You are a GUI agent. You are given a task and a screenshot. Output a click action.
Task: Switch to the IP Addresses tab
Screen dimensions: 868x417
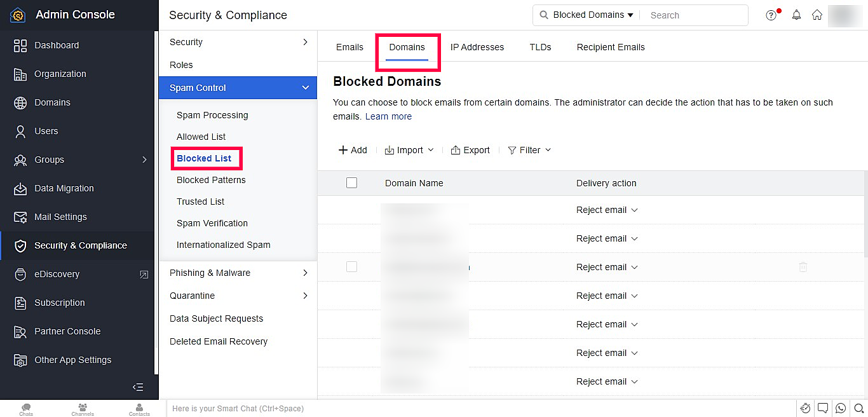coord(477,47)
